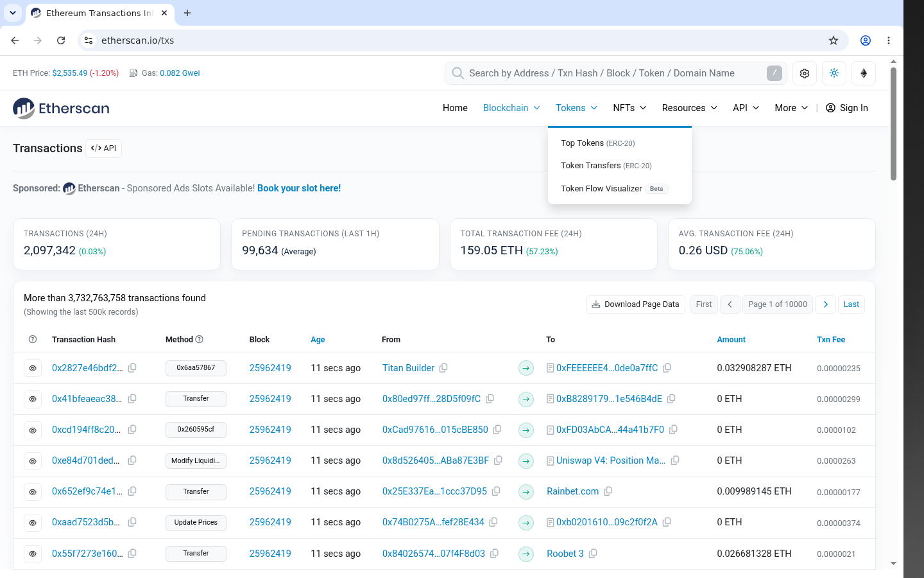Screen dimensions: 924x578
Task: Switch to the Ethereum Transactions tab
Action: click(x=99, y=13)
